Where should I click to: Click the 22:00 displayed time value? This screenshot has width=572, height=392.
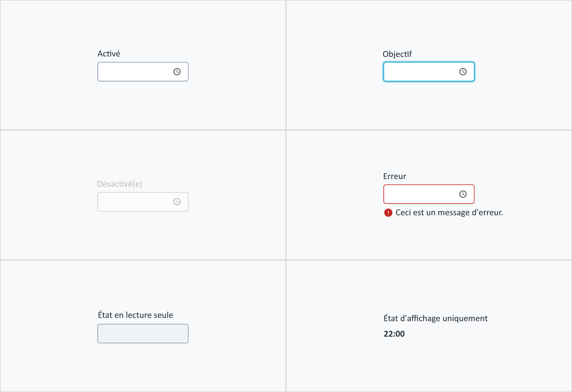394,334
